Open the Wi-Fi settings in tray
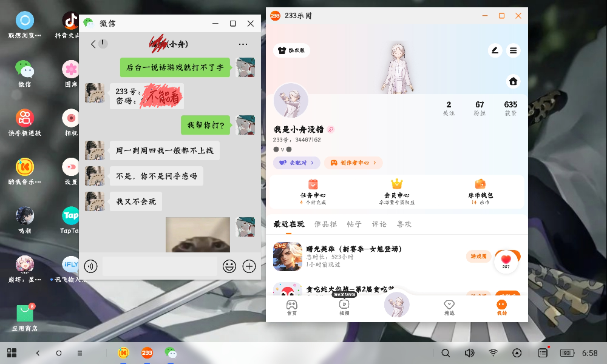This screenshot has width=607, height=364. [x=493, y=353]
